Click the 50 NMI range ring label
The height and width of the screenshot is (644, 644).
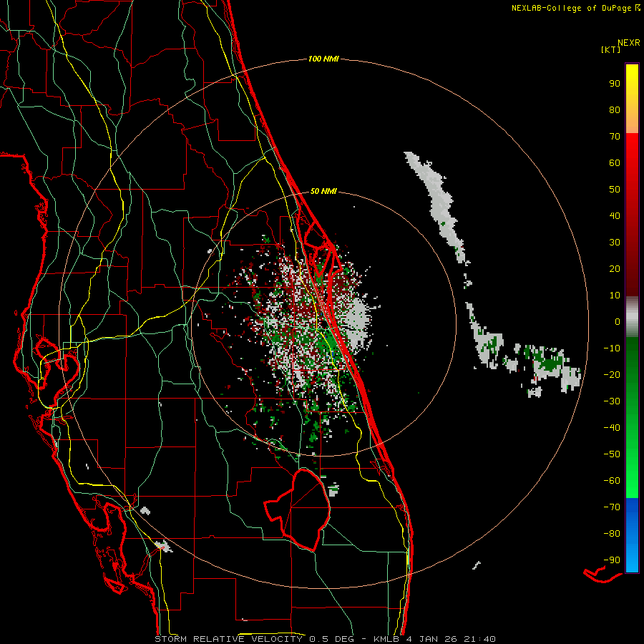point(323,191)
